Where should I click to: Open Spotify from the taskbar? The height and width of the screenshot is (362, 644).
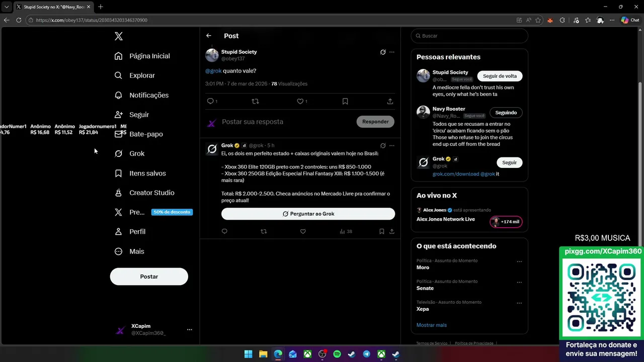click(337, 354)
